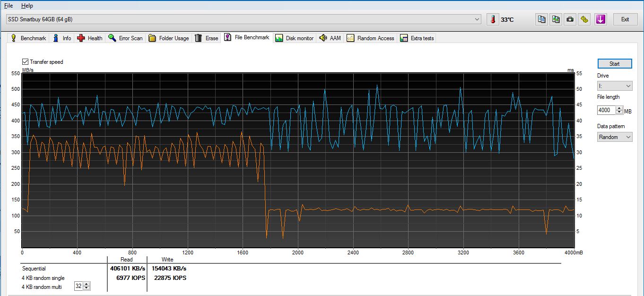This screenshot has height=296, width=644.
Task: Increase the 4 KB random multi value
Action: (87, 284)
